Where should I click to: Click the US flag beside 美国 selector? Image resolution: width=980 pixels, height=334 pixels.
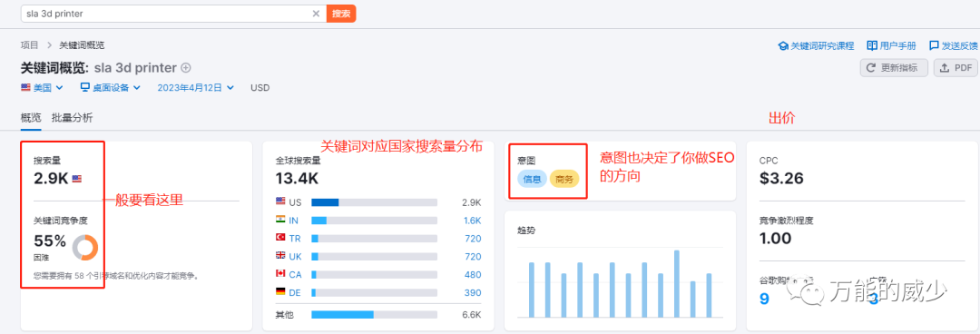point(25,87)
